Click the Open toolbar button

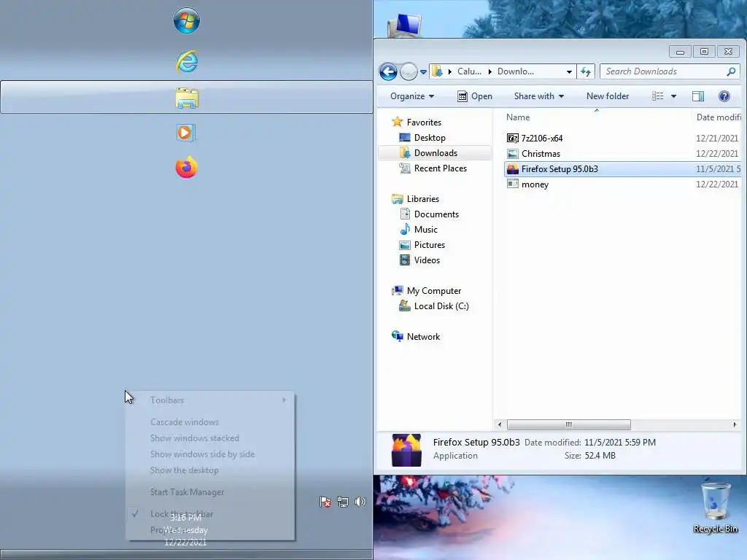pyautogui.click(x=475, y=96)
